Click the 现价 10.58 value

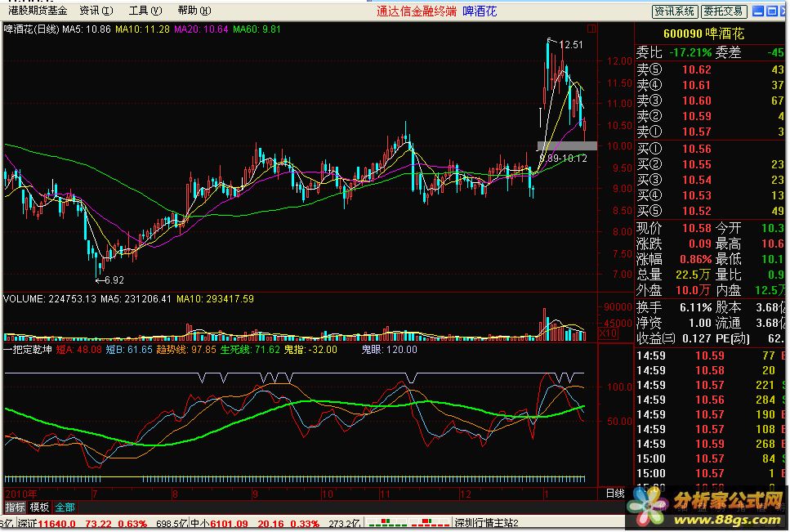click(x=697, y=228)
